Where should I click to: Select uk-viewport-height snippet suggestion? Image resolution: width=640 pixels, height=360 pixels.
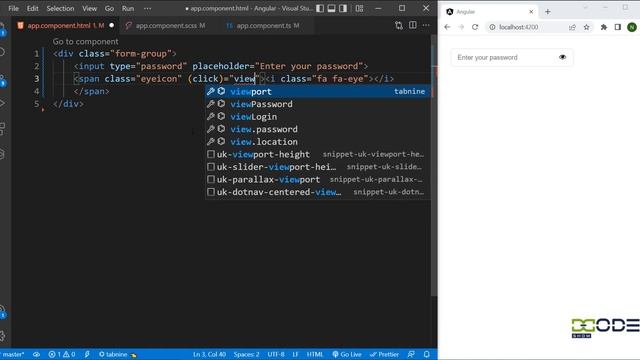click(318, 154)
